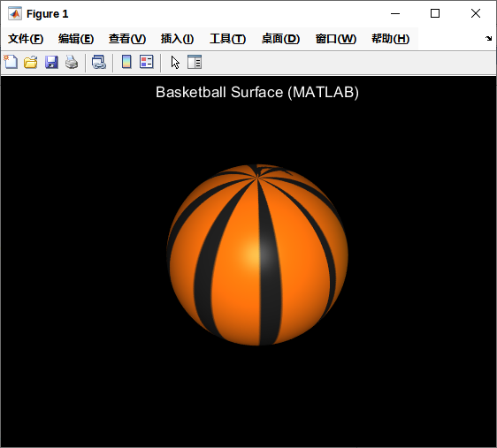
Task: Open a file with folder icon
Action: pos(31,62)
